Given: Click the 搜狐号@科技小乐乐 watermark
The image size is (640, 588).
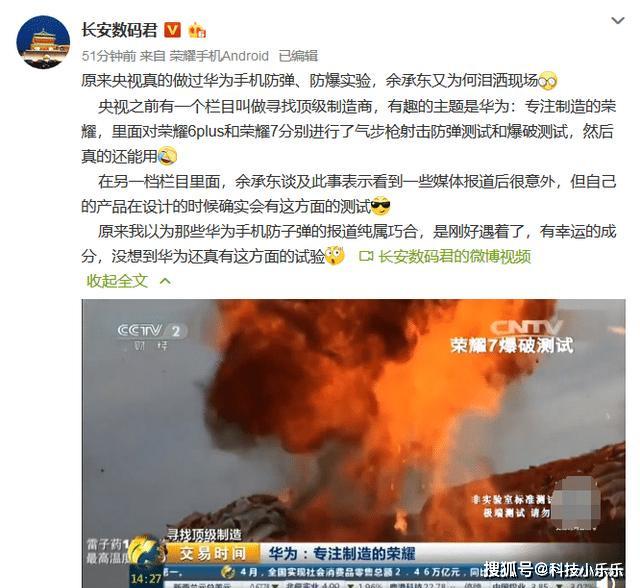Looking at the screenshot, I should [x=553, y=570].
